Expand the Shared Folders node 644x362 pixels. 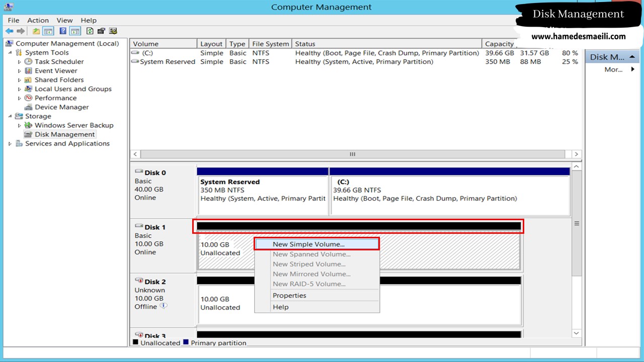click(20, 80)
